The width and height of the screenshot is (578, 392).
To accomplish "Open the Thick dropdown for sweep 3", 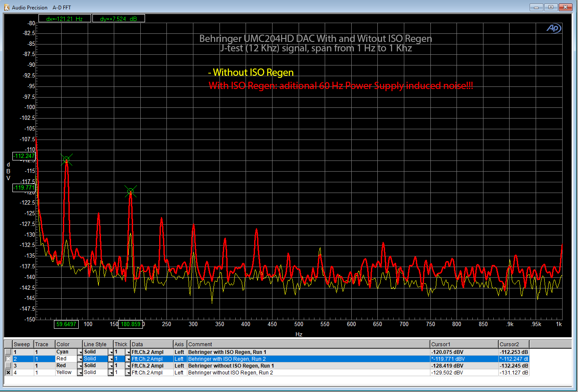I will [127, 366].
